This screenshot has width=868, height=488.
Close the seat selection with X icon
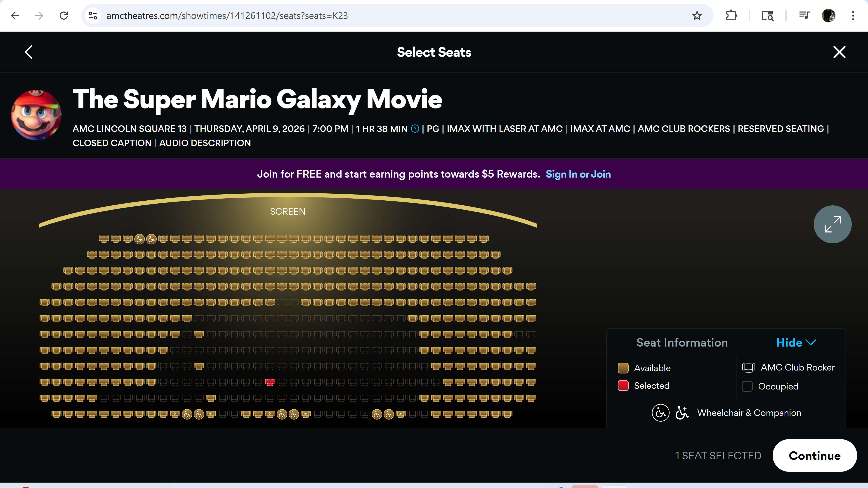[x=839, y=52]
